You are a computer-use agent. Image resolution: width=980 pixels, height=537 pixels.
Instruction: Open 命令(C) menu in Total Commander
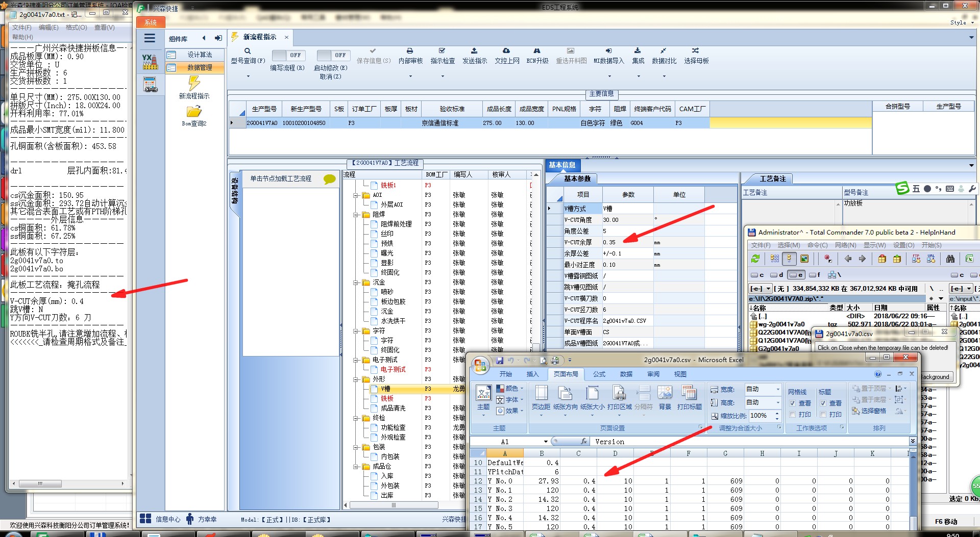(817, 245)
